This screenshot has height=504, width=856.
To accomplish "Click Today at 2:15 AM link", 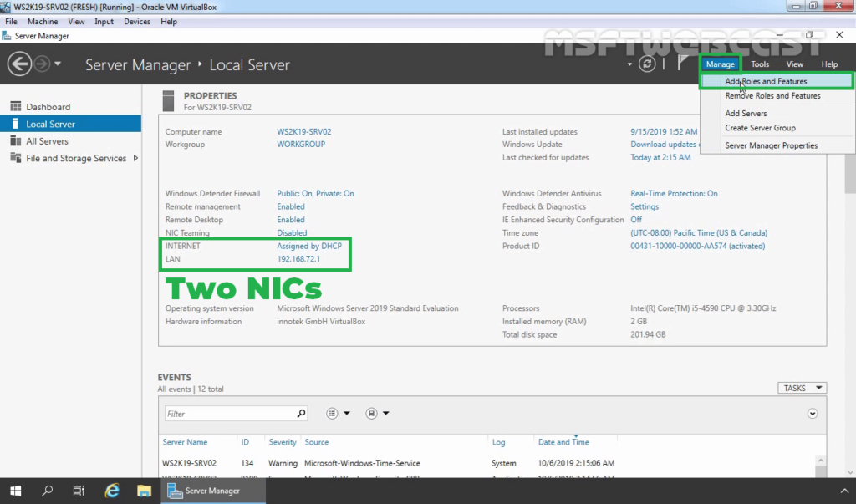I will click(x=660, y=157).
